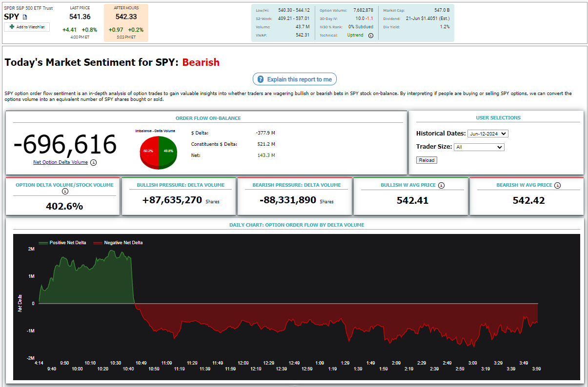Click the -88,331,890 bearish pressure value
The width and height of the screenshot is (588, 387).
point(288,200)
